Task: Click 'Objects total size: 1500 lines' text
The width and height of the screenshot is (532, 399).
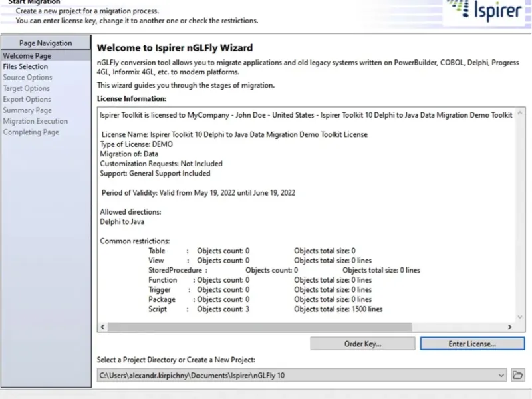Action: click(x=338, y=309)
